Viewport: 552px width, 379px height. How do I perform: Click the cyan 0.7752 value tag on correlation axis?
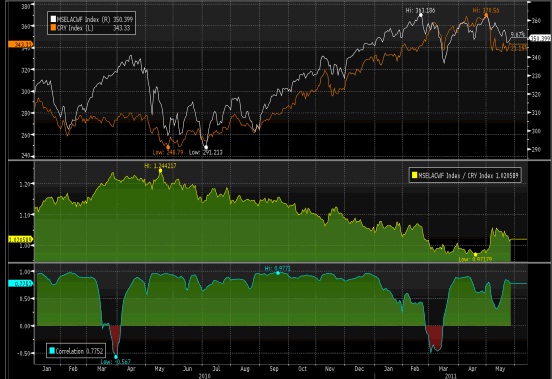coord(21,283)
